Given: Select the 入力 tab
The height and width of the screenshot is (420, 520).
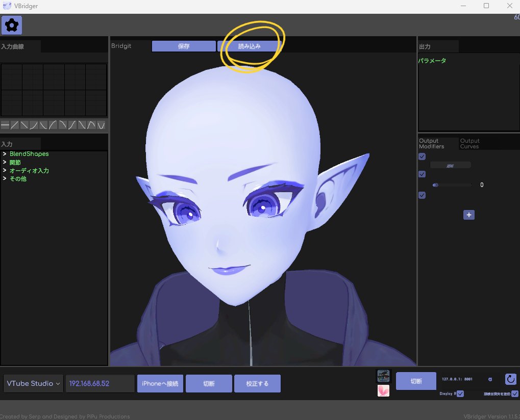Looking at the screenshot, I should [20, 144].
